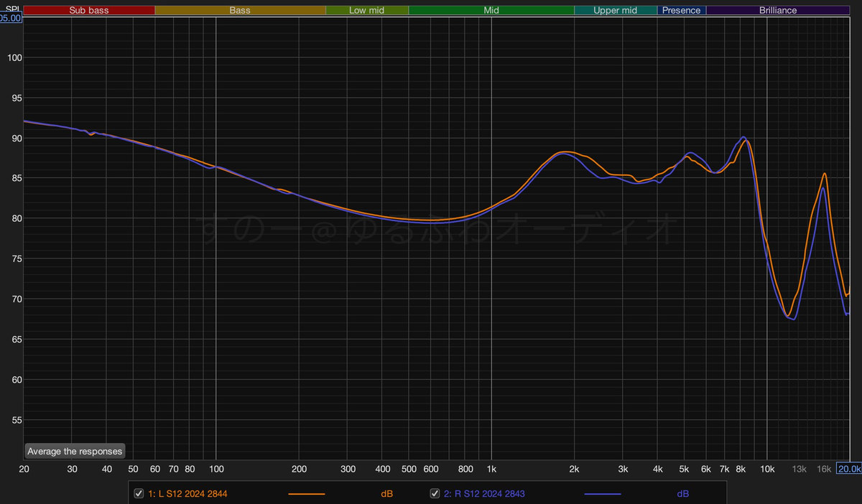The image size is (862, 504).
Task: Click the SPL axis title
Action: pyautogui.click(x=12, y=9)
